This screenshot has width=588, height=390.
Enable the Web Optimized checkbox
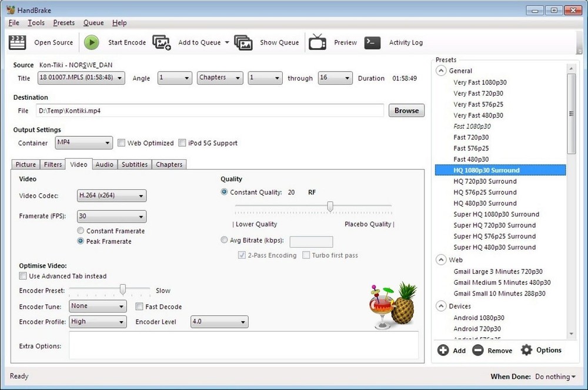coord(121,143)
